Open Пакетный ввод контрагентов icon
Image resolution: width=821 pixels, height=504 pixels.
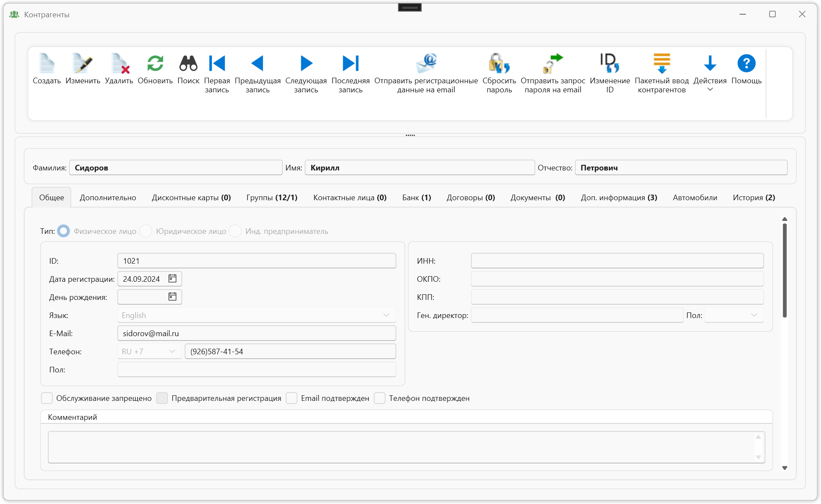pos(661,63)
